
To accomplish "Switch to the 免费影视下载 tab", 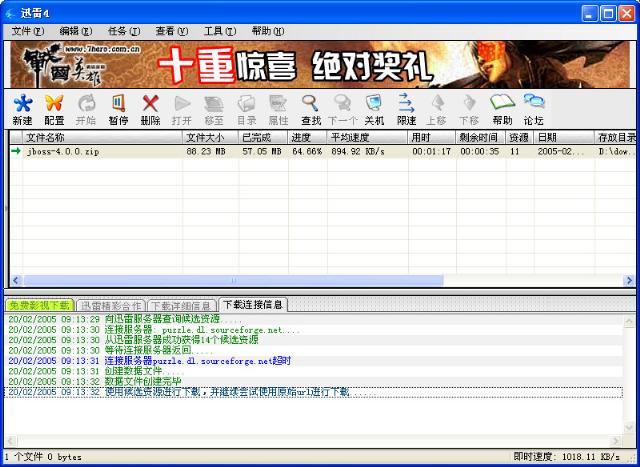I will [x=40, y=305].
